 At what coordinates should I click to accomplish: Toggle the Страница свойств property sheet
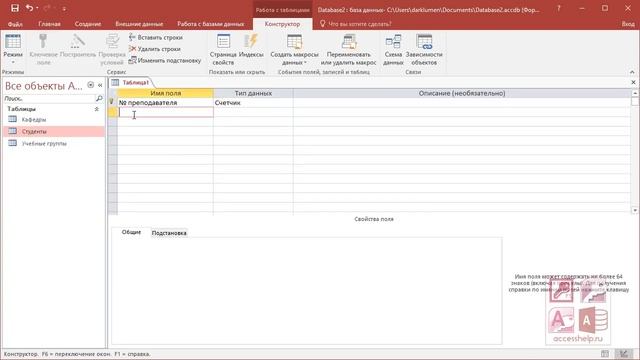pos(223,50)
